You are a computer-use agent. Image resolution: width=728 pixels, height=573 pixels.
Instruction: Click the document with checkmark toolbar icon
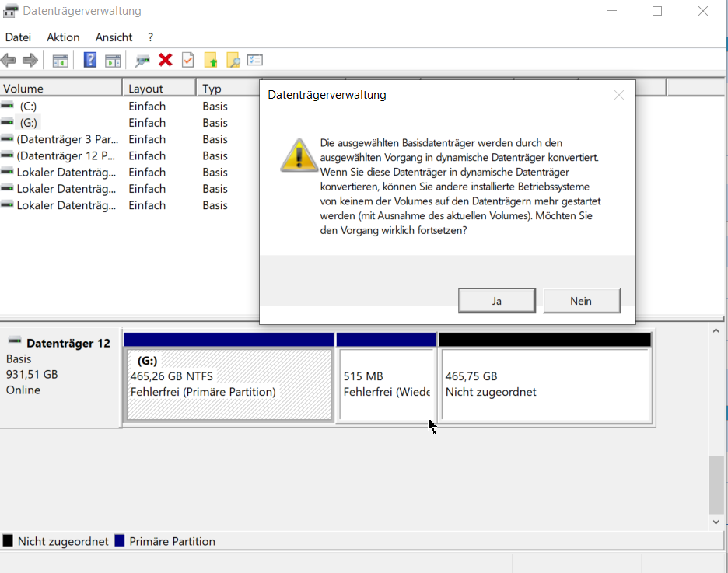point(187,60)
